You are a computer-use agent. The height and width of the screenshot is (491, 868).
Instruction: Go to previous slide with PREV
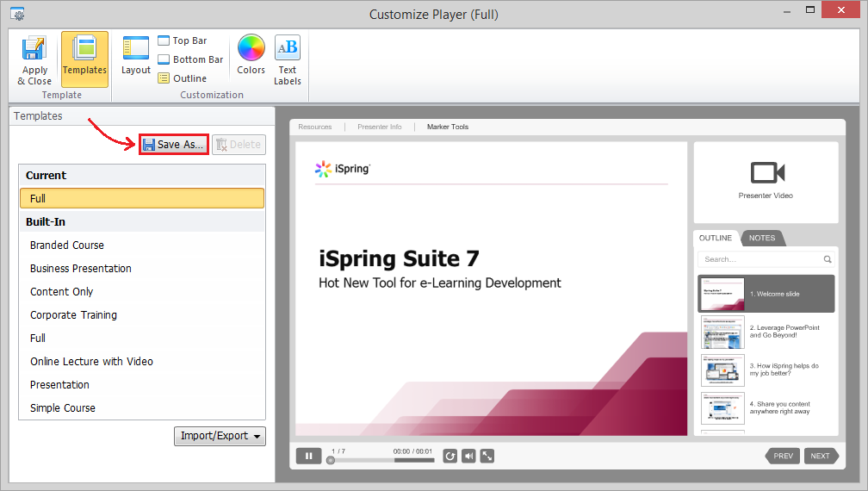click(x=783, y=457)
